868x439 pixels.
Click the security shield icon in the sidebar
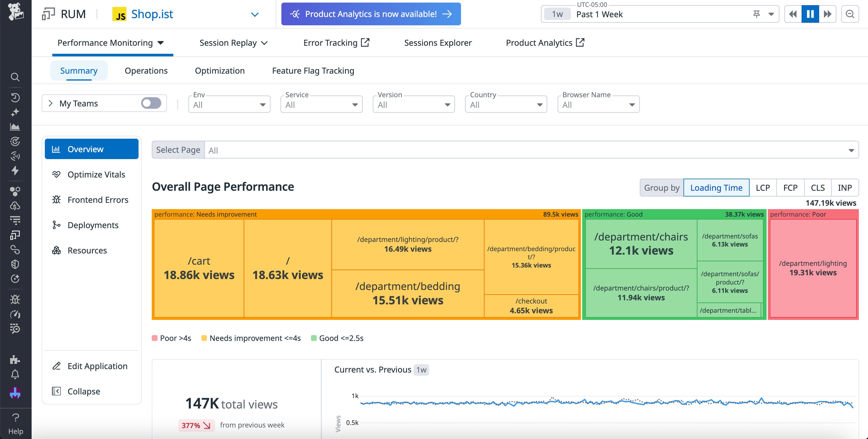tap(15, 264)
